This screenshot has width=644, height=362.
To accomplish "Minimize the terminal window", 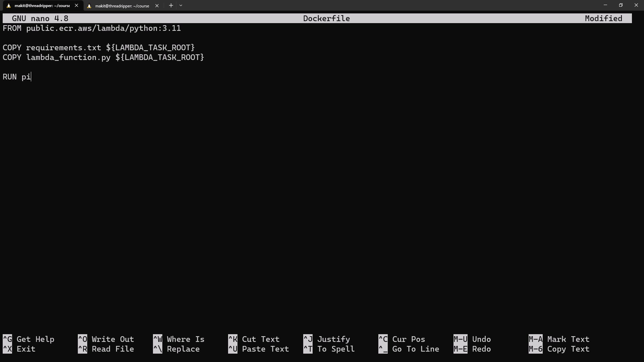I will (605, 5).
